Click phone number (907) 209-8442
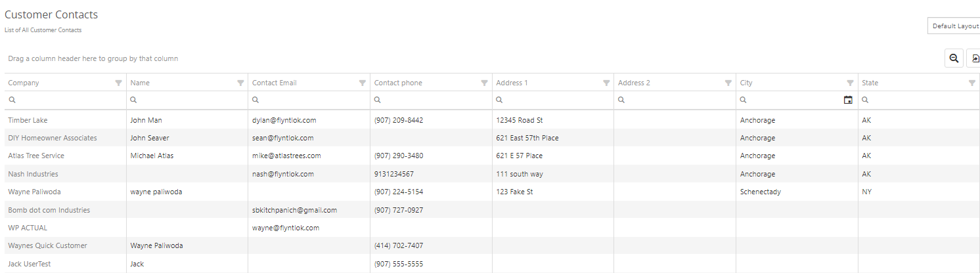Screen dimensions: 980x273 click(x=399, y=120)
